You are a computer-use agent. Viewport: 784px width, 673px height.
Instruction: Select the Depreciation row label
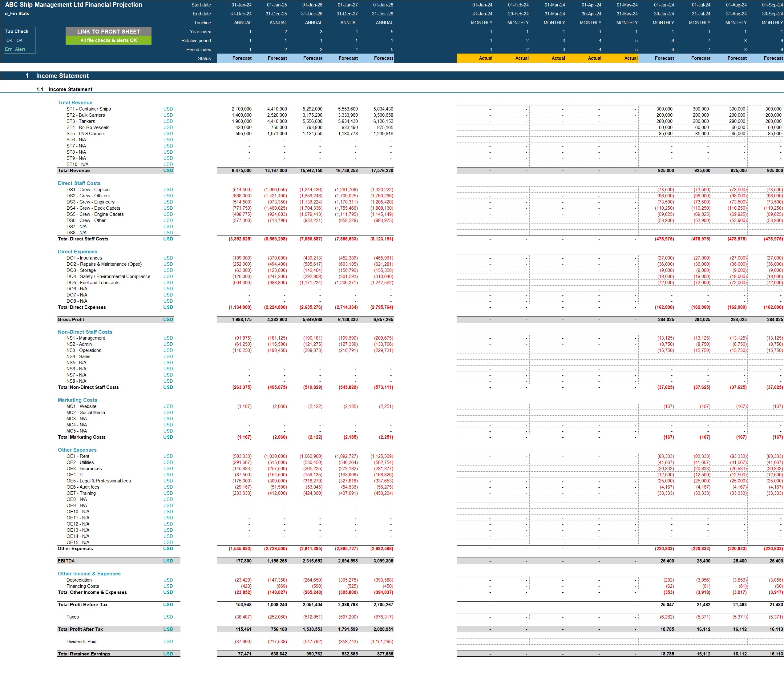(79, 580)
